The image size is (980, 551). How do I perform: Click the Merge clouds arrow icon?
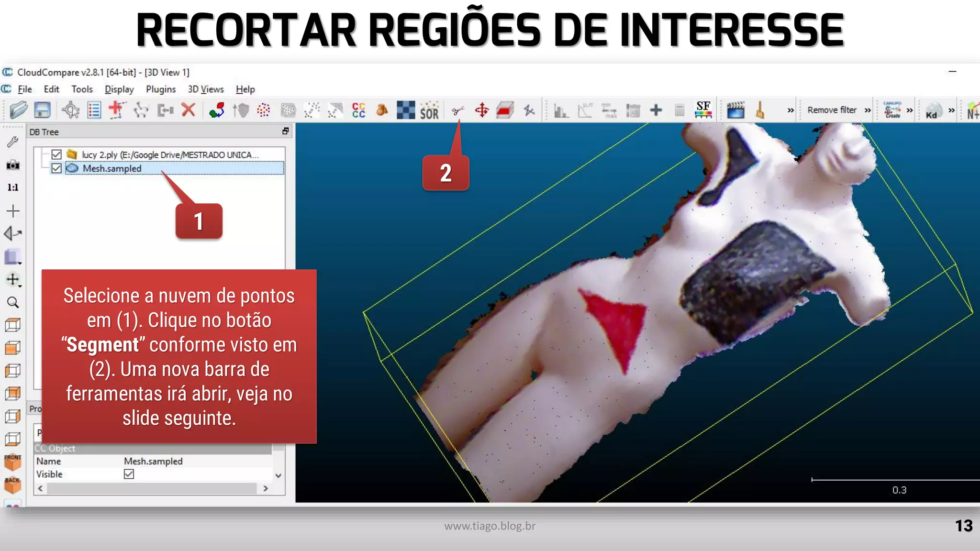[x=165, y=110]
